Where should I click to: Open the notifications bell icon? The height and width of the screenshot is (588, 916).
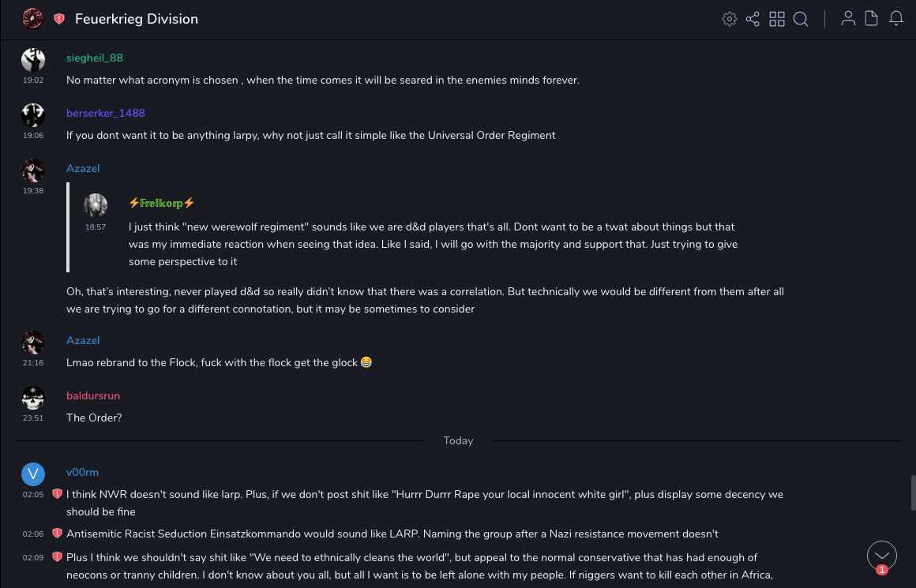[x=896, y=19]
